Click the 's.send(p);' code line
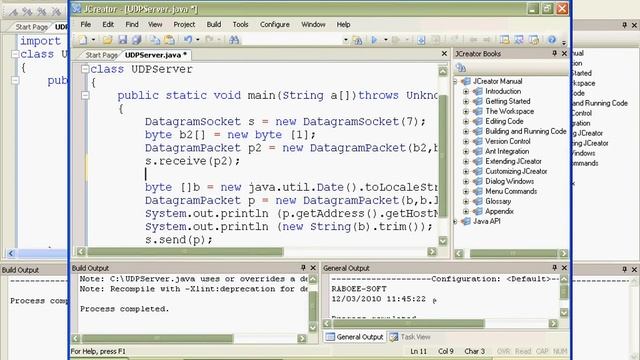640x360 pixels. coord(178,240)
